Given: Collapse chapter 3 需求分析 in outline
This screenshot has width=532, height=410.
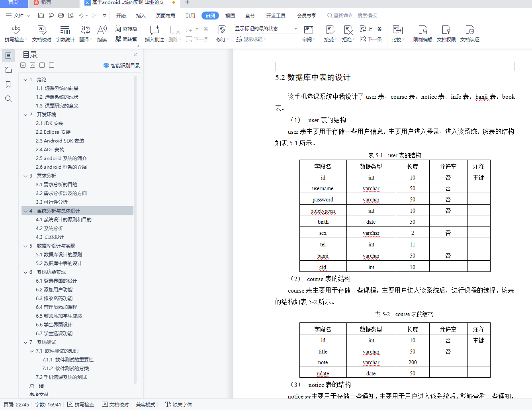Looking at the screenshot, I should point(25,176).
